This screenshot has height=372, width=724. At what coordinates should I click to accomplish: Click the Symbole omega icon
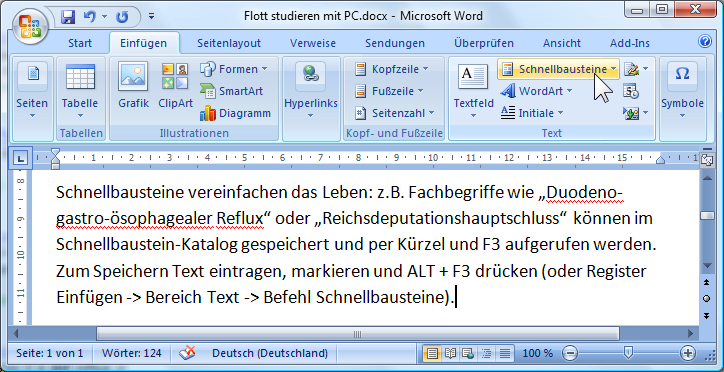(682, 74)
